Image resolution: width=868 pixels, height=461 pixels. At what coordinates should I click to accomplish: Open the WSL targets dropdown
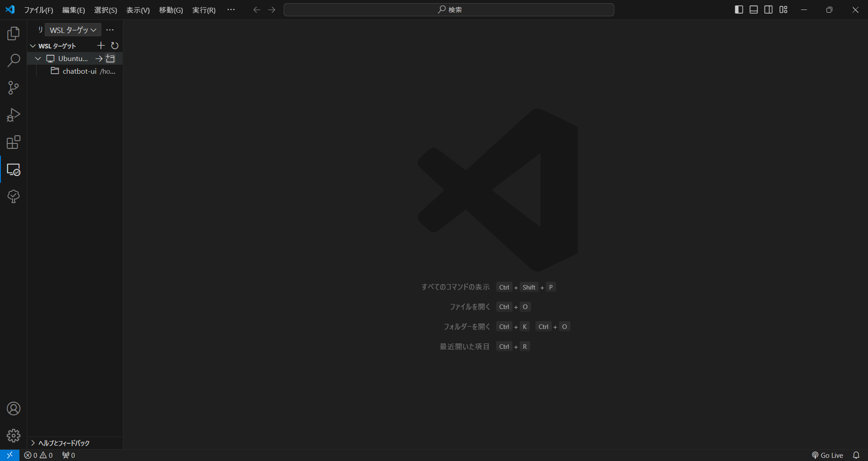point(73,30)
